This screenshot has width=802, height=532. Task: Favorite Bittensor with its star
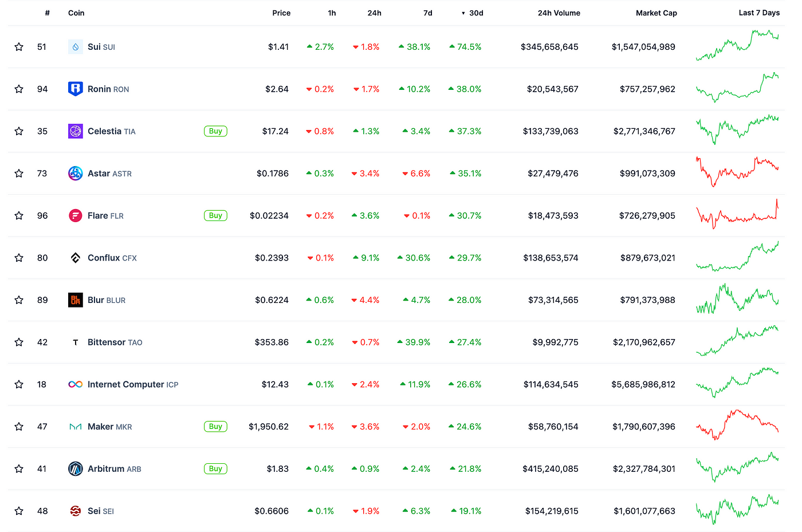click(x=19, y=342)
